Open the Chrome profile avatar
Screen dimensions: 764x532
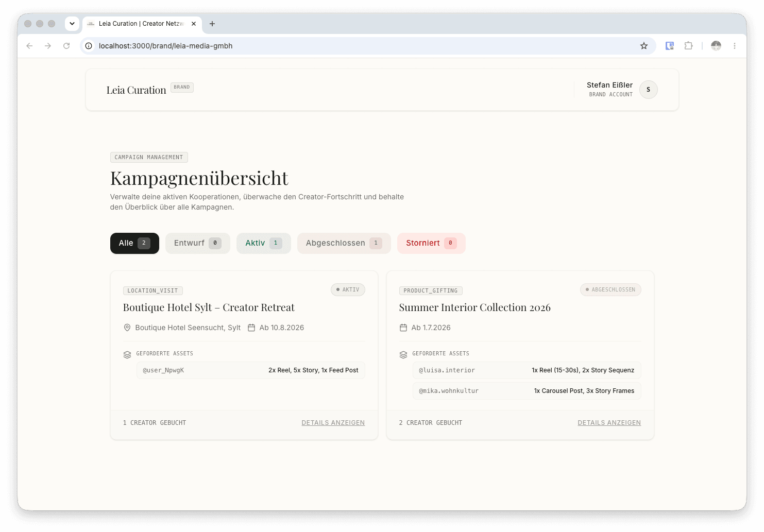(x=716, y=46)
